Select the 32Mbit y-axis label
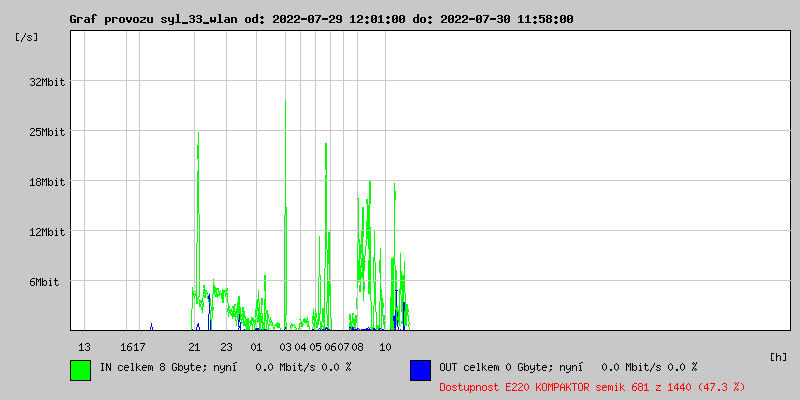The width and height of the screenshot is (800, 400). [x=47, y=82]
